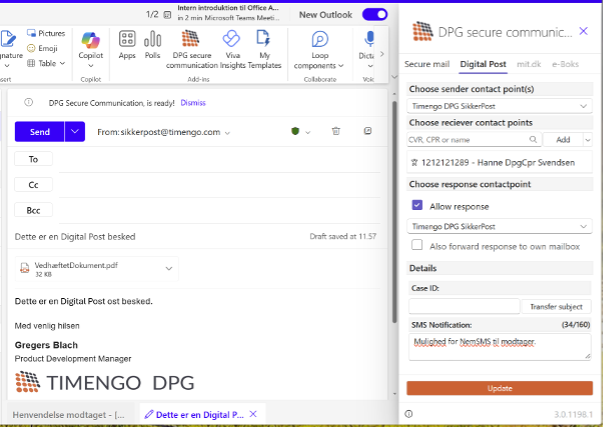This screenshot has height=428, width=604.
Task: Switch to mit.dk tab
Action: (x=528, y=64)
